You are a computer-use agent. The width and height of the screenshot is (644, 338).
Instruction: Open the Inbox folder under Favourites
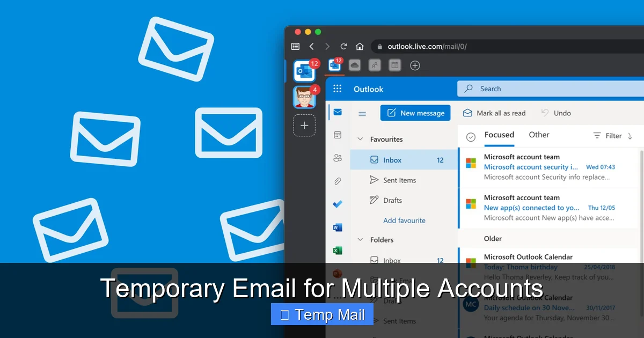404,160
